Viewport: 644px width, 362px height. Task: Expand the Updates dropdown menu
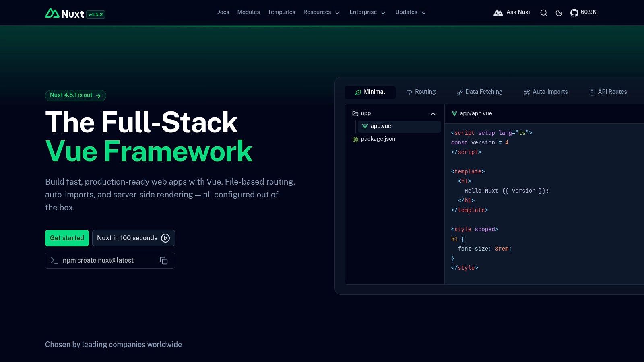point(411,12)
